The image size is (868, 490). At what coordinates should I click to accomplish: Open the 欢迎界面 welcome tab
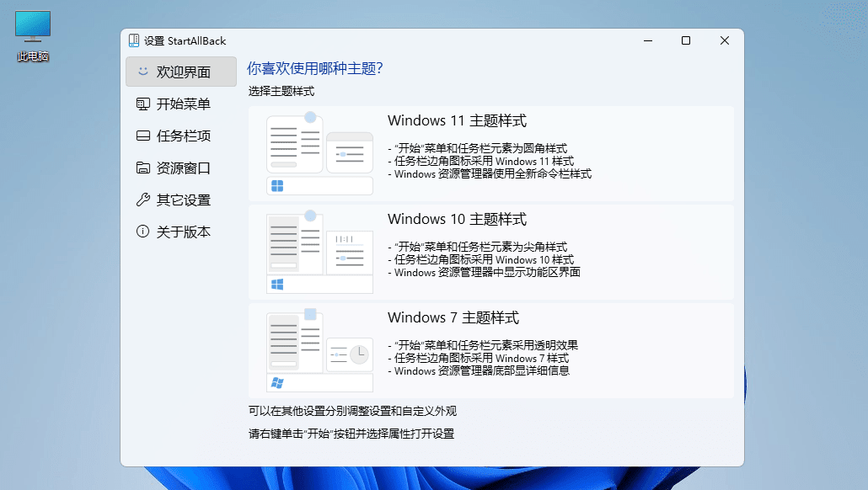click(x=181, y=72)
